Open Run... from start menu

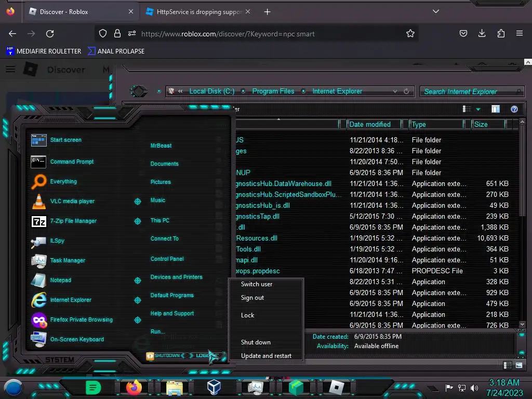click(158, 331)
